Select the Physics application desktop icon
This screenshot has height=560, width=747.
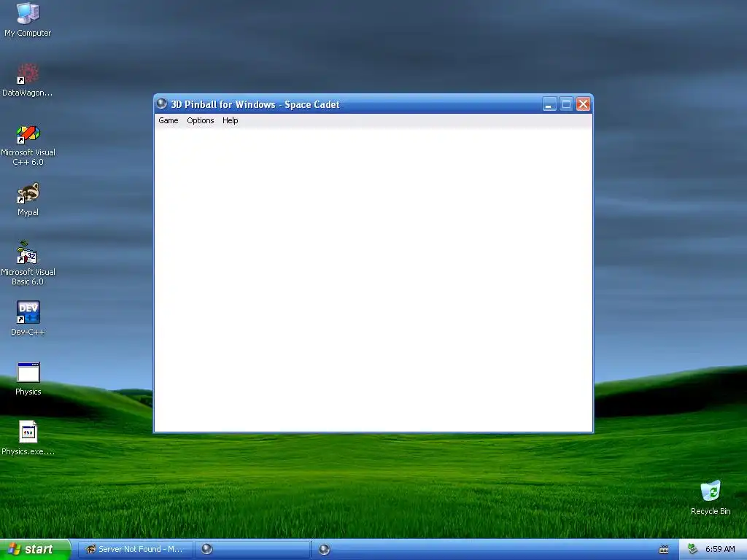(x=28, y=379)
